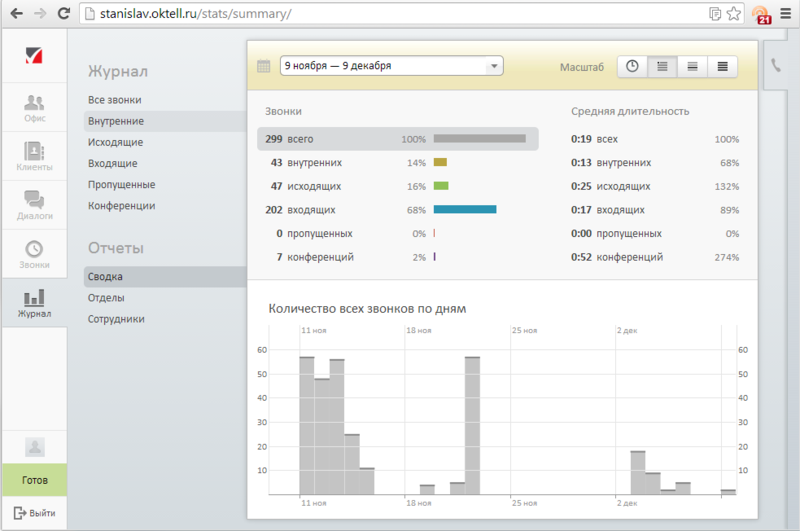This screenshot has height=531, width=800.
Task: Toggle the medium-density scale button
Action: click(692, 66)
